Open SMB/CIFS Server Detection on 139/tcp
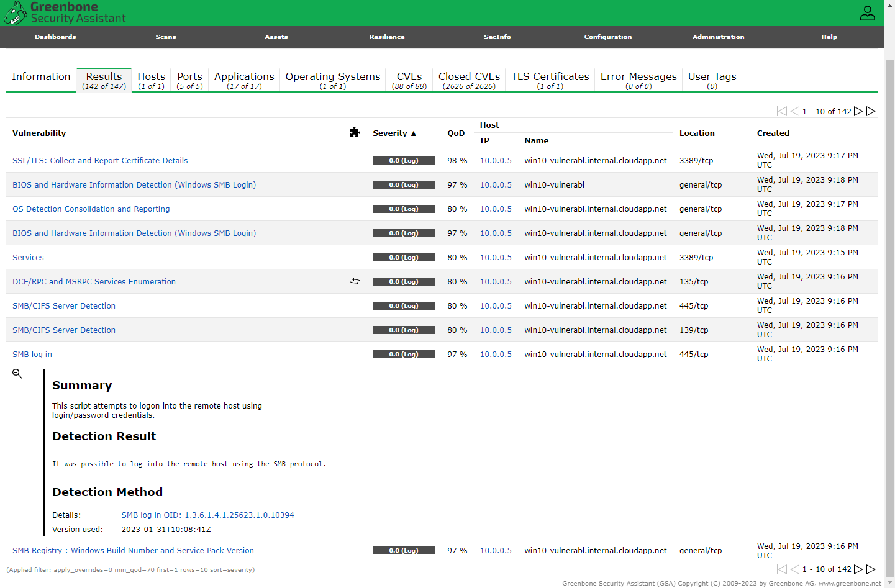This screenshot has width=895, height=588. (x=64, y=330)
